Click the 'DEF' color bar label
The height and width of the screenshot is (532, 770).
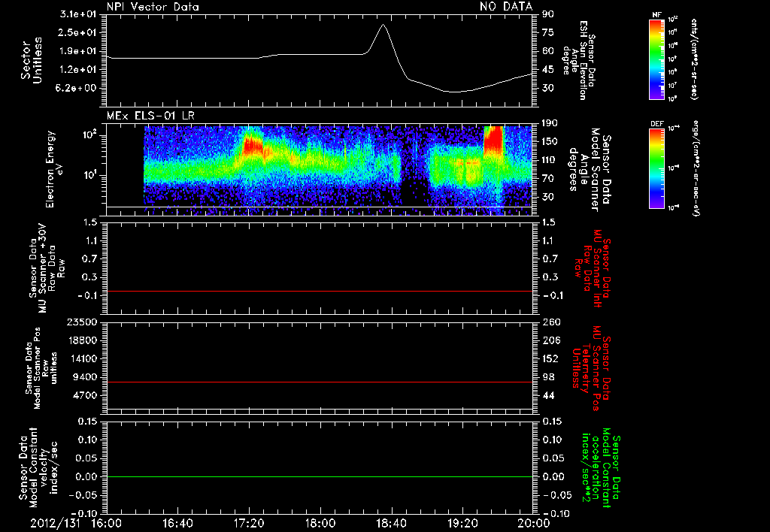tap(657, 124)
